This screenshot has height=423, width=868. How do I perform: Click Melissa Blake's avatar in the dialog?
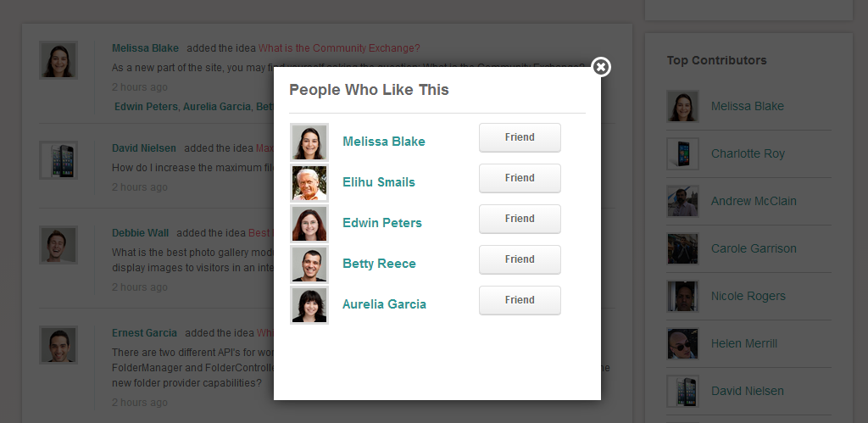tap(309, 142)
